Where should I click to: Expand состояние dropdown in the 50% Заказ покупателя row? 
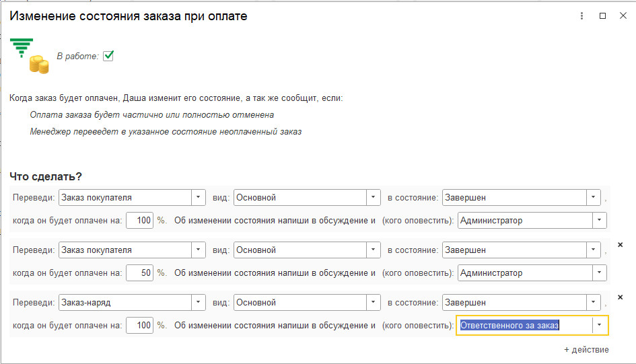(594, 250)
